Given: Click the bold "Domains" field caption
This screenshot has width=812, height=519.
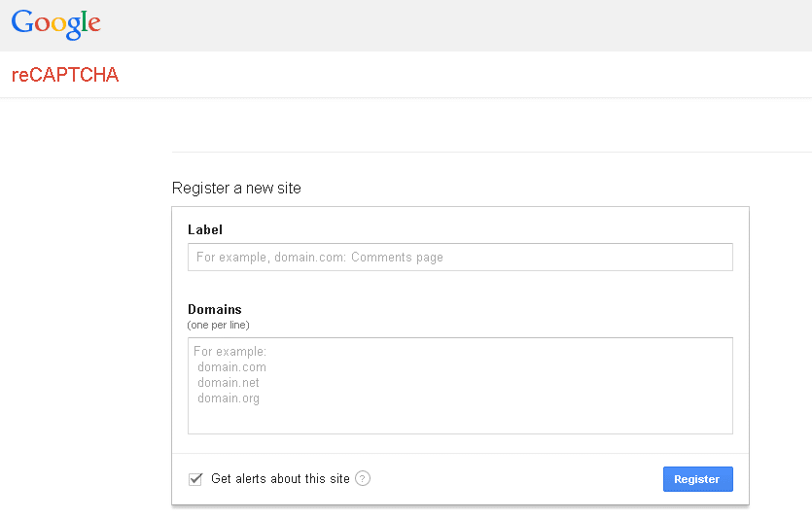Looking at the screenshot, I should (x=215, y=309).
